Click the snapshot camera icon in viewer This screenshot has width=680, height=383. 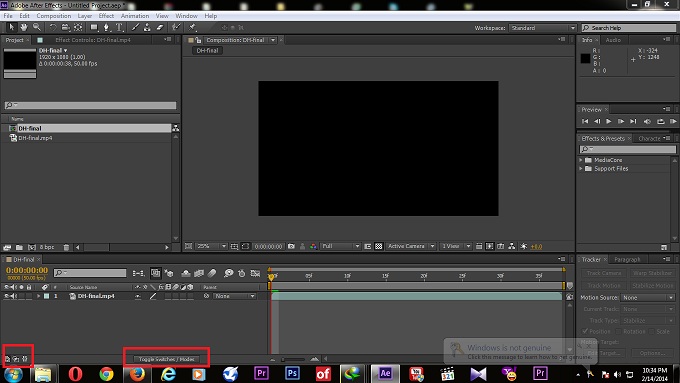coord(291,246)
